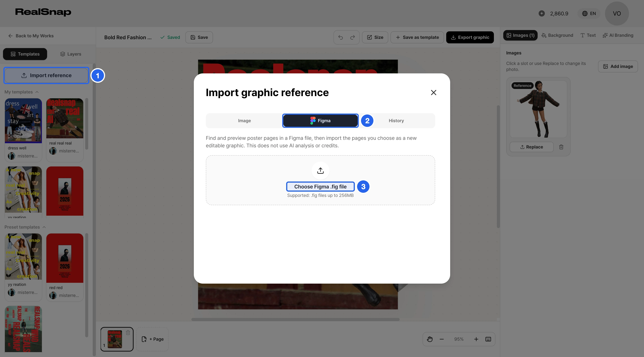
Task: Open keyboard shortcuts icon
Action: [x=488, y=339]
